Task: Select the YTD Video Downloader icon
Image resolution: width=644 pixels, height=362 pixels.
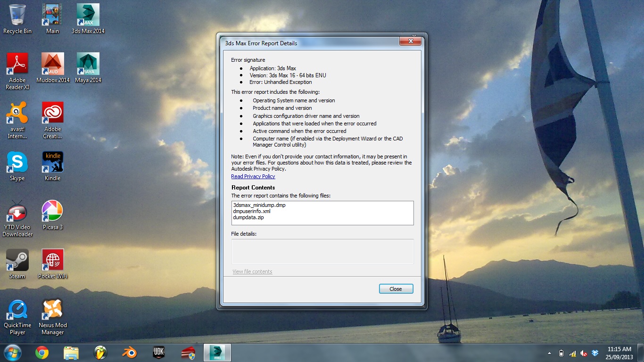Action: [17, 218]
